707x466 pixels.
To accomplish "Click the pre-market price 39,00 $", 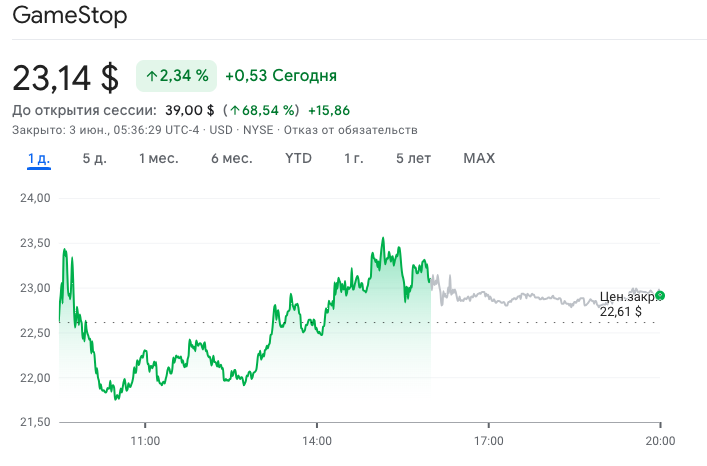I will (x=190, y=110).
